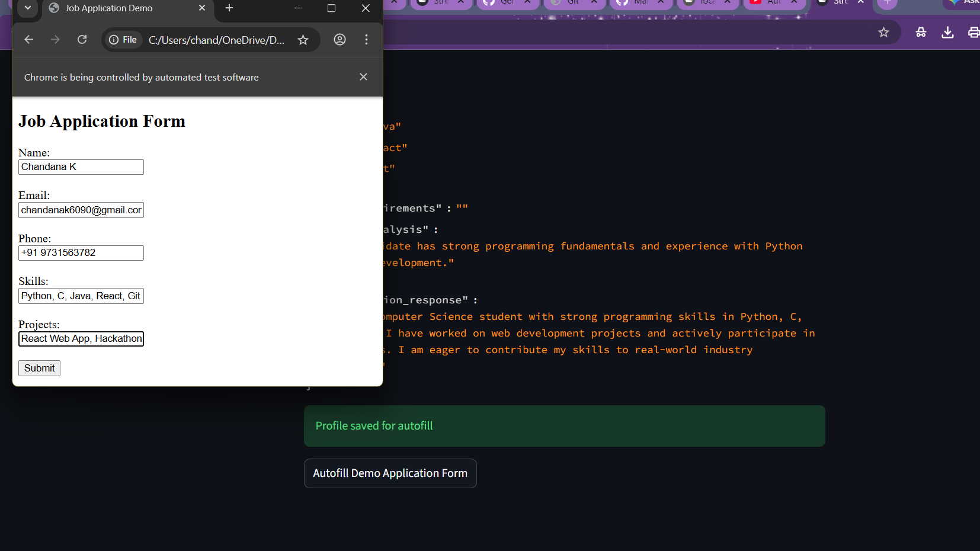Close the front Chrome window

pos(366,8)
